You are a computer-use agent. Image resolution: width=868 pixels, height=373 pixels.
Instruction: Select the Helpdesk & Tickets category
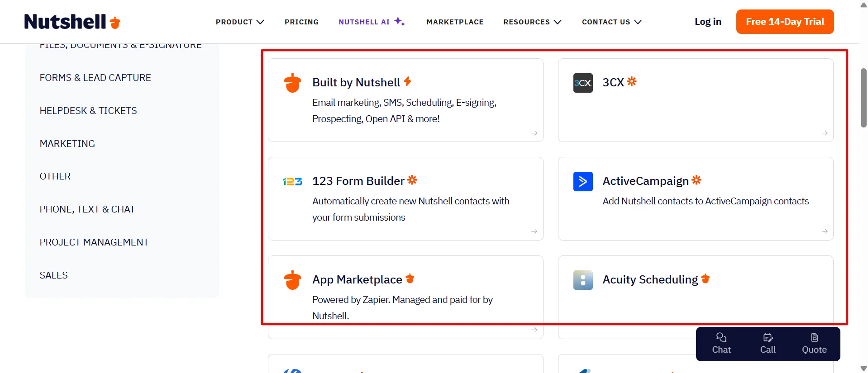point(88,111)
